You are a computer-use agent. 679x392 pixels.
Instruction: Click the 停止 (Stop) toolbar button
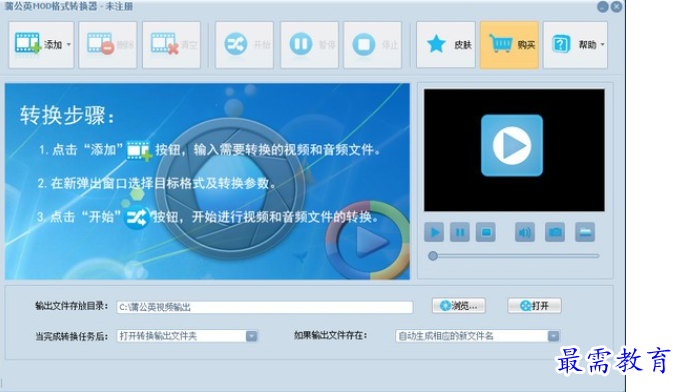tap(372, 45)
